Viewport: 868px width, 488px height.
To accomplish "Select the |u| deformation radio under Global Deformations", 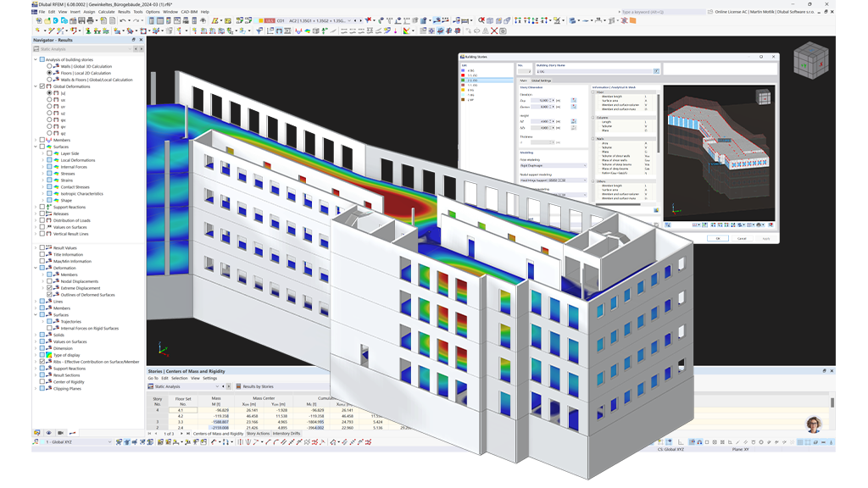I will tap(48, 93).
